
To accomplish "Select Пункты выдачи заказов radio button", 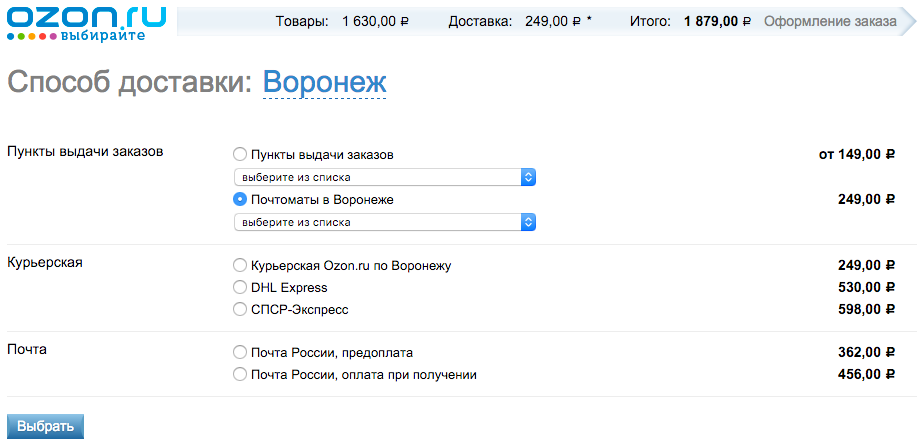I will coord(240,155).
